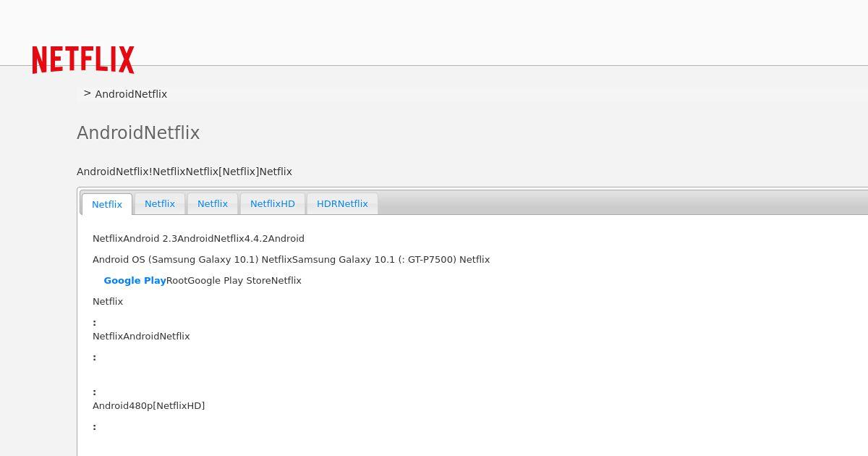The width and height of the screenshot is (868, 456).
Task: Click the text "NetflixAndroidNetflix"
Action: (x=141, y=336)
